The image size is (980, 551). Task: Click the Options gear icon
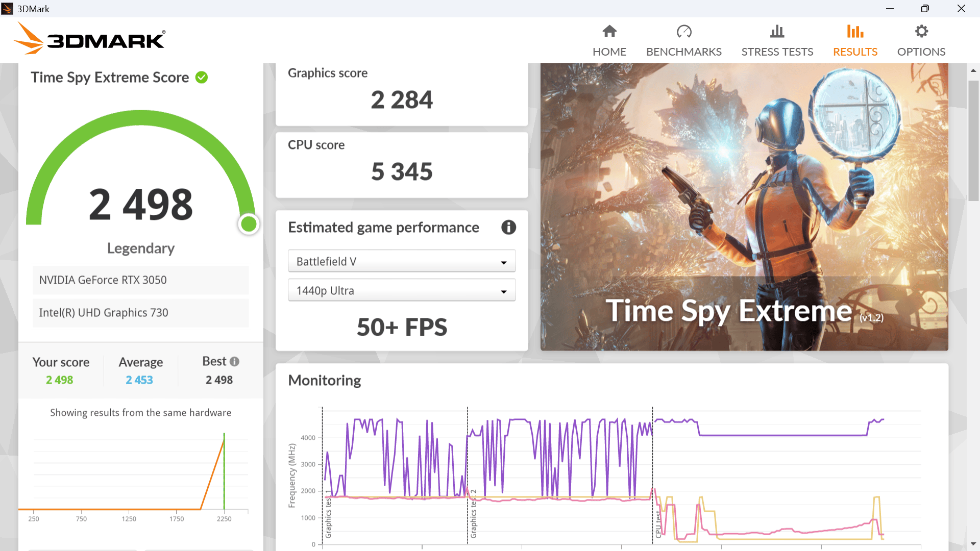point(921,32)
